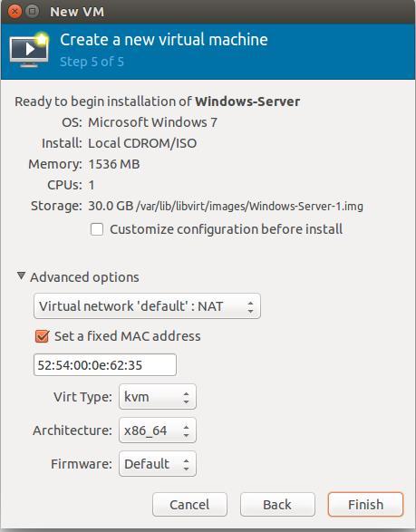Viewport: 416px width, 532px height.
Task: Open the Virt Type kvm dropdown
Action: 158,397
